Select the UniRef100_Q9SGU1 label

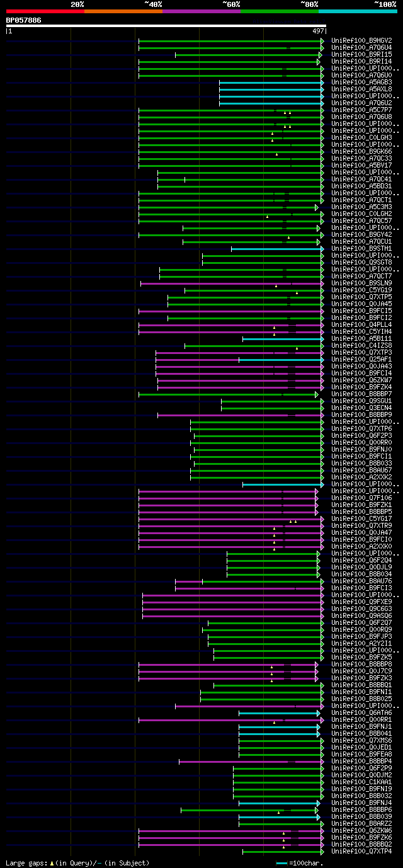(x=361, y=401)
